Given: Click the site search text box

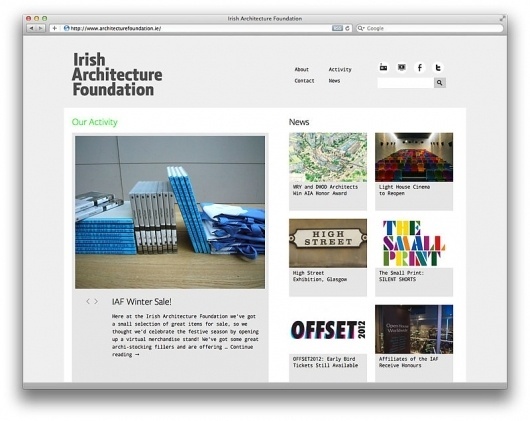Looking at the screenshot, I should tap(406, 82).
